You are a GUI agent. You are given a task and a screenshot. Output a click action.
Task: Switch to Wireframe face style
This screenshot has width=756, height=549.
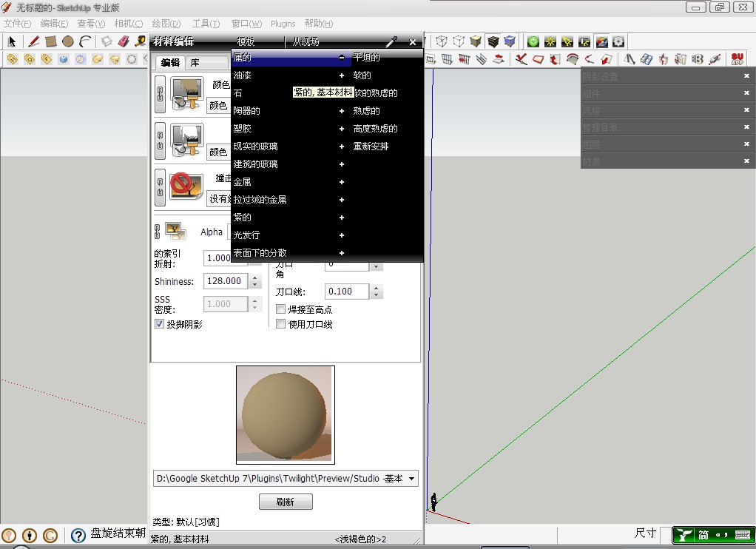pos(441,42)
